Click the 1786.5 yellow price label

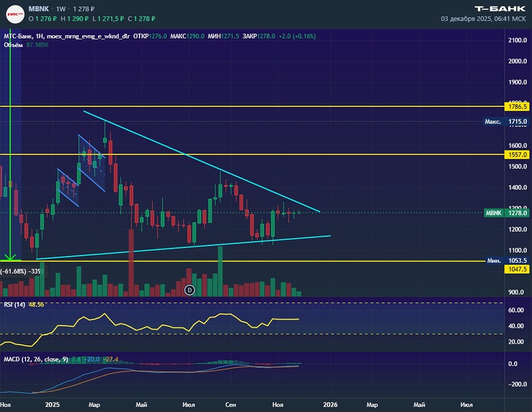(x=518, y=106)
